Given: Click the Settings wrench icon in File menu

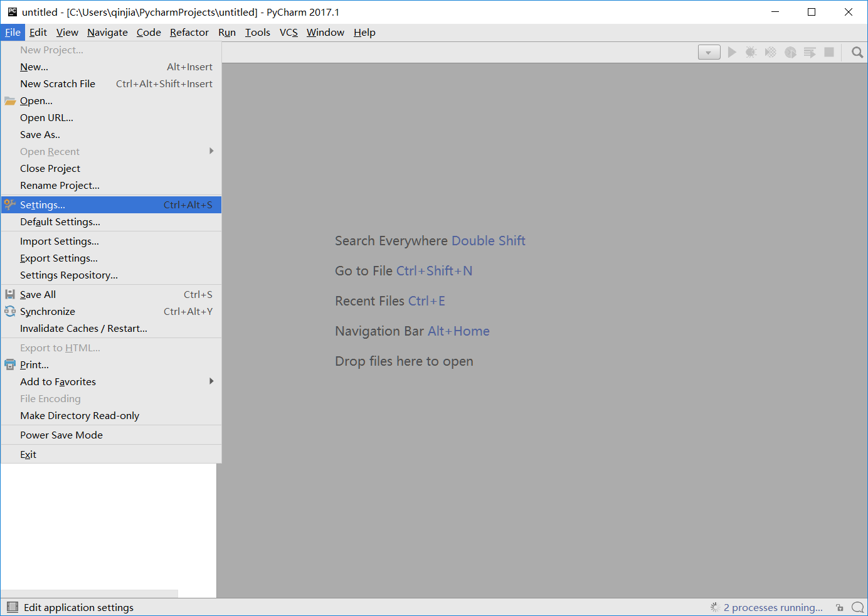Looking at the screenshot, I should (x=9, y=204).
